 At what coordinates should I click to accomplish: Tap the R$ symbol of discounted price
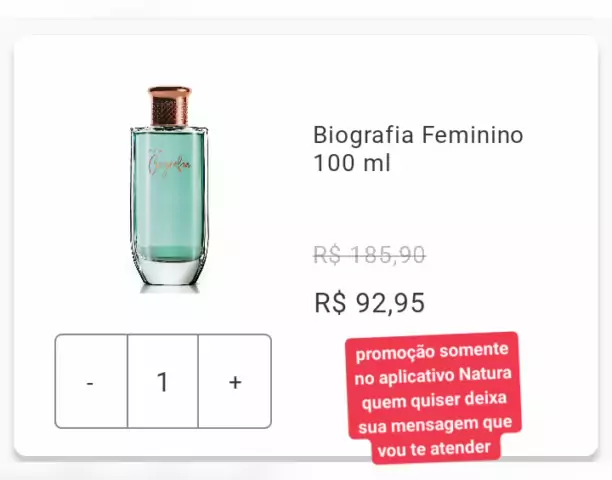pyautogui.click(x=330, y=302)
